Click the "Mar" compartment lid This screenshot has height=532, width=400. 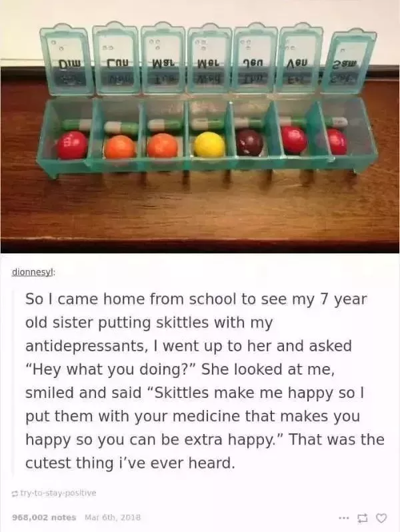point(163,57)
